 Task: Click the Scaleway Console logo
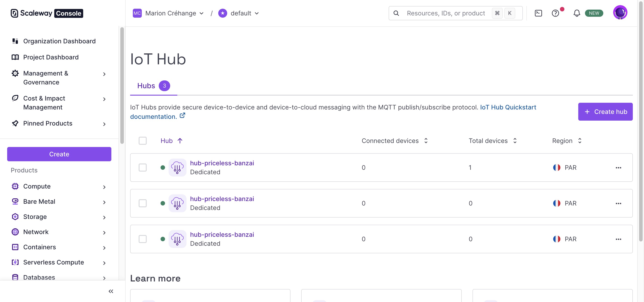tap(47, 13)
